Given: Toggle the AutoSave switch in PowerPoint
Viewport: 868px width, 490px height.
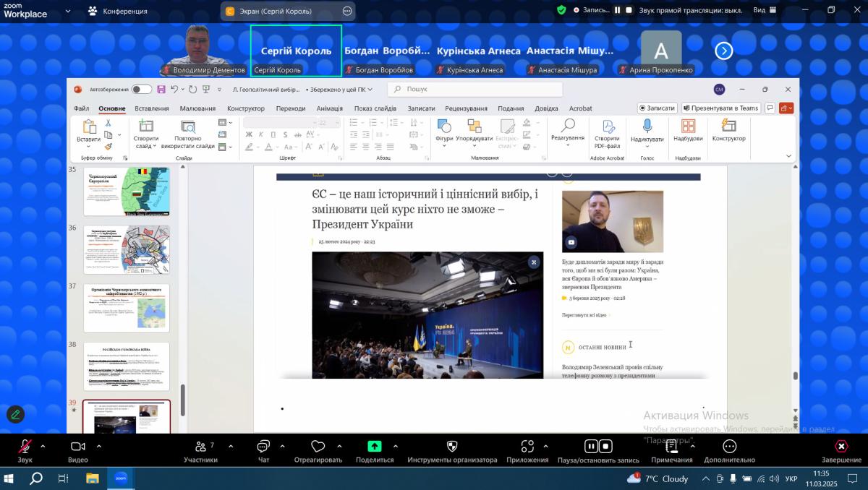Looking at the screenshot, I should coord(141,90).
